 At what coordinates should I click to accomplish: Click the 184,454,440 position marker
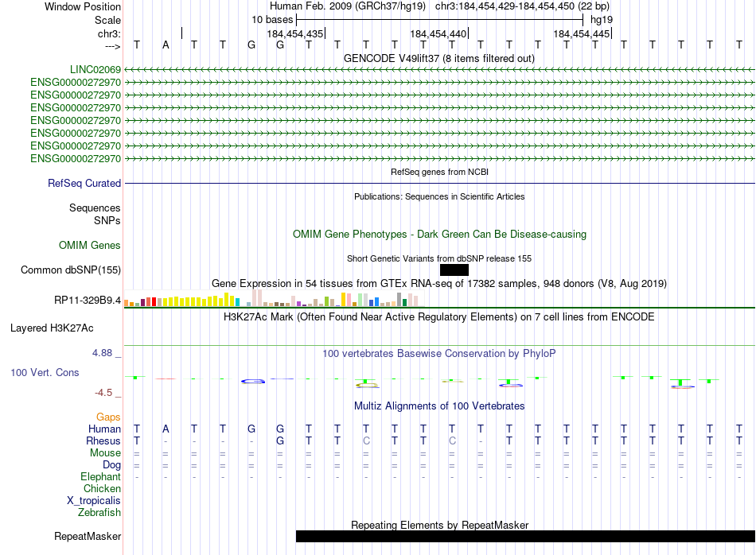(x=438, y=33)
